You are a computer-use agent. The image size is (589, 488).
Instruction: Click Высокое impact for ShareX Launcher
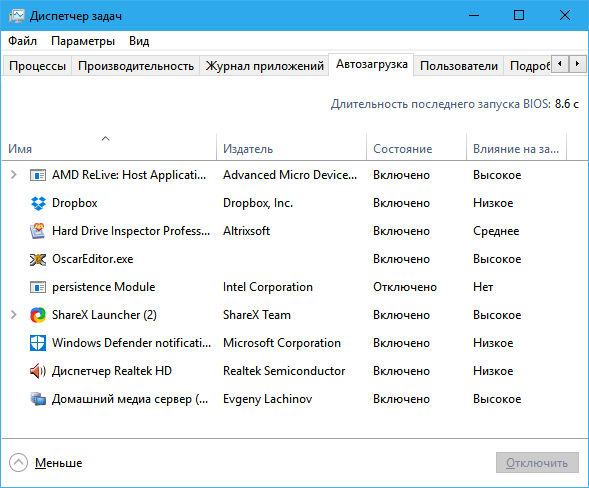point(497,315)
